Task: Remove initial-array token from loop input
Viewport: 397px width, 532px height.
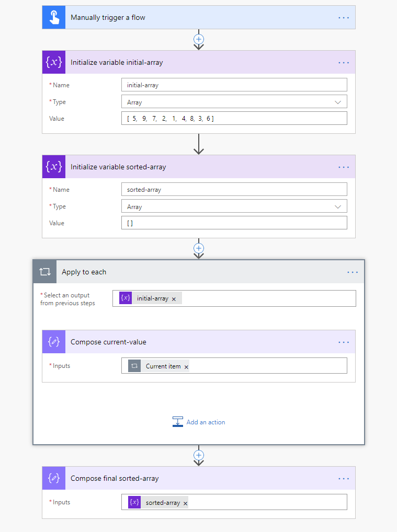Action: 174,298
